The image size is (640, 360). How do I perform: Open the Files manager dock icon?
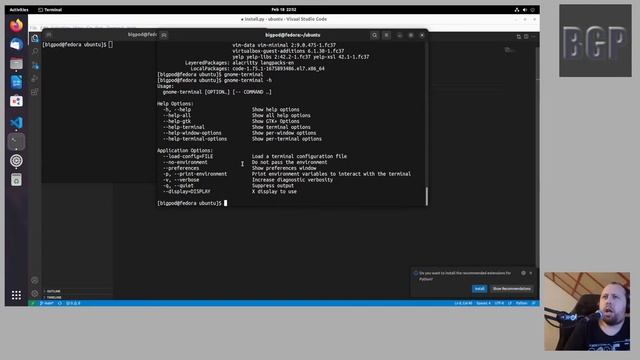click(x=16, y=64)
